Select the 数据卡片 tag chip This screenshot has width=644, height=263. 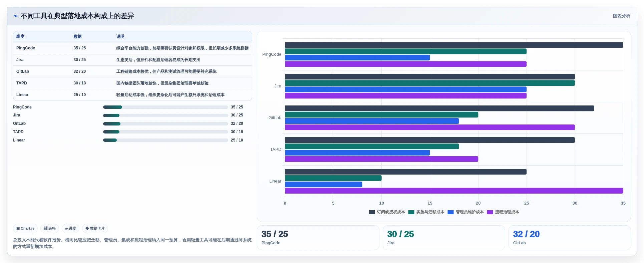coord(95,229)
